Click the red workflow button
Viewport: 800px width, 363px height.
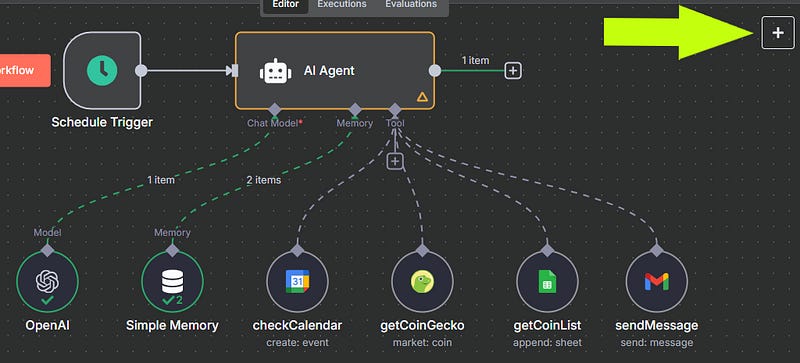pos(25,70)
